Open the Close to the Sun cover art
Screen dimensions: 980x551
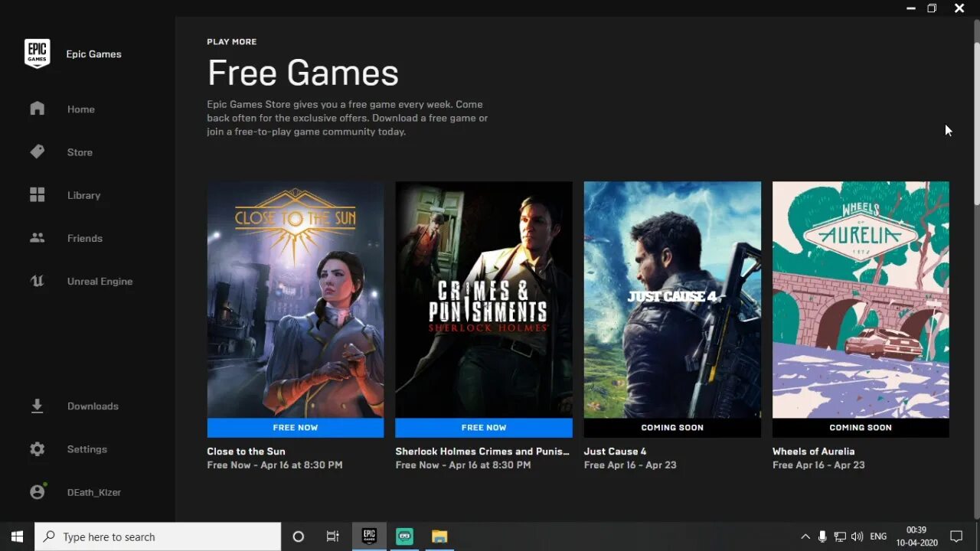pos(295,299)
